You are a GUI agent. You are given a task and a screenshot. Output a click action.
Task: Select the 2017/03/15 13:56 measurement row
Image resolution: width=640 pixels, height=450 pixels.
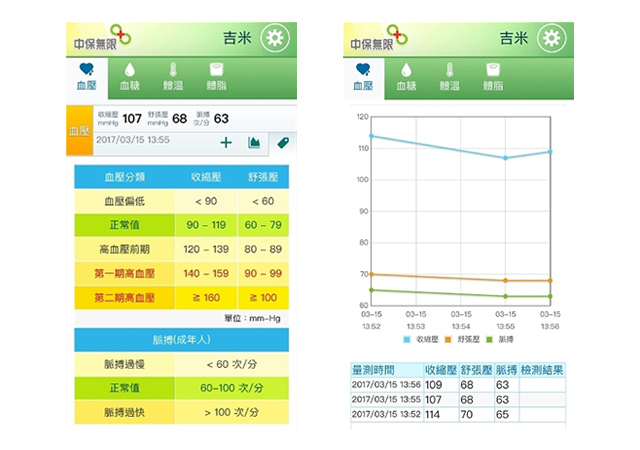pyautogui.click(x=458, y=385)
